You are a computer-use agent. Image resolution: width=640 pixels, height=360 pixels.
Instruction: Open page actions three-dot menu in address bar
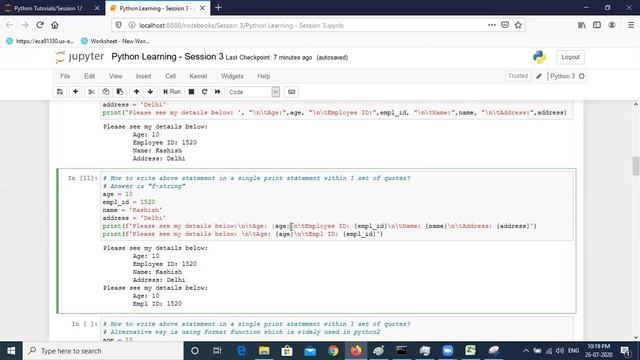click(491, 25)
